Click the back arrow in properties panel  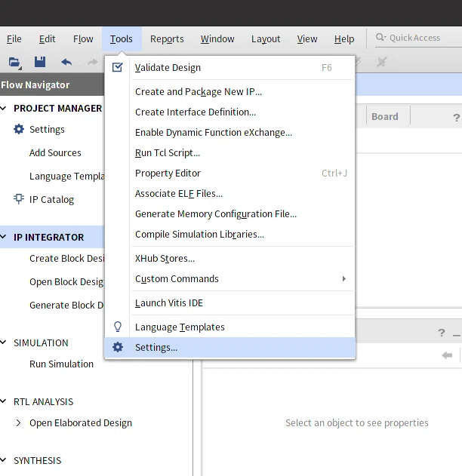[x=447, y=355]
